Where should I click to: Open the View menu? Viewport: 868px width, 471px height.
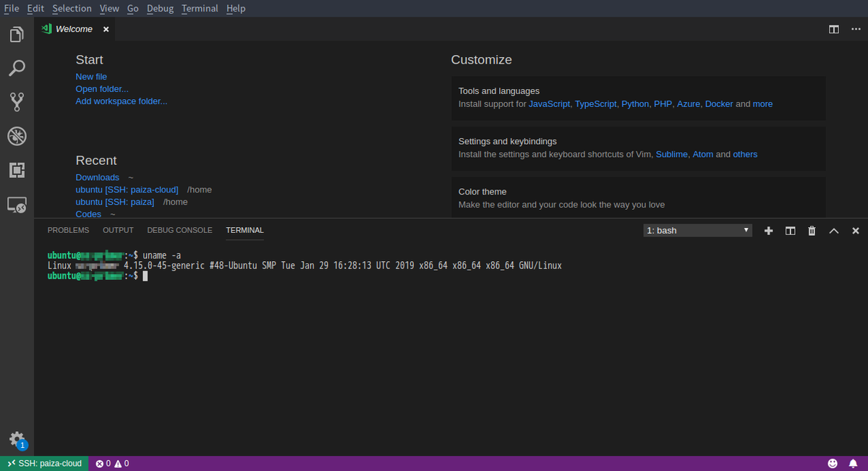pyautogui.click(x=109, y=9)
